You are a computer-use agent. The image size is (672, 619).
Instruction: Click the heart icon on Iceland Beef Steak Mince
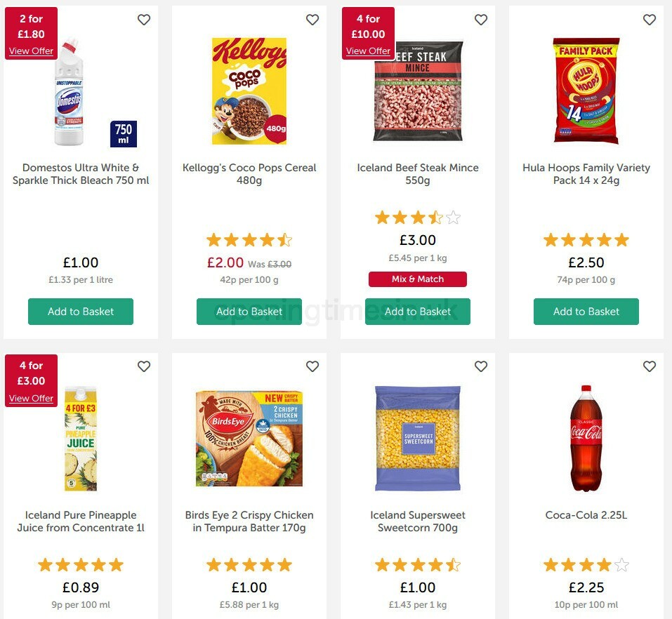481,20
